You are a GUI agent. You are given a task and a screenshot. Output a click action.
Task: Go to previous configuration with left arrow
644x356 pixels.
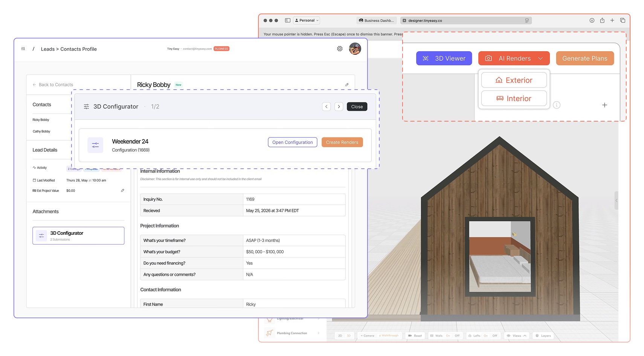[327, 107]
